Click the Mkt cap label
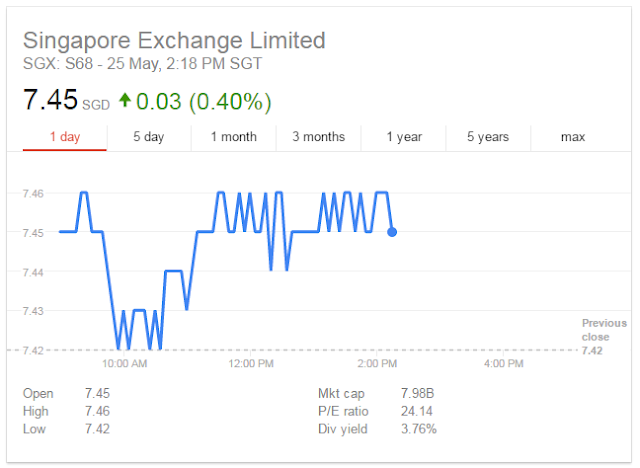 (x=341, y=394)
